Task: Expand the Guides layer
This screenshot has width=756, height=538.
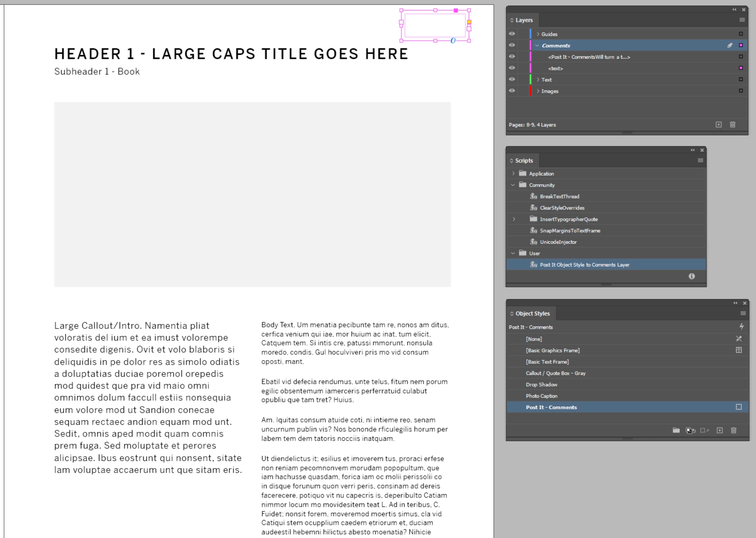Action: (538, 34)
